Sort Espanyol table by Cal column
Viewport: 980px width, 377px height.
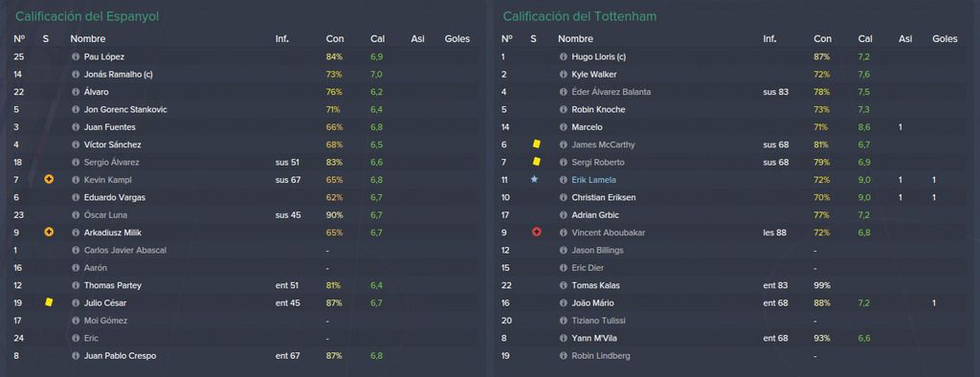(377, 39)
